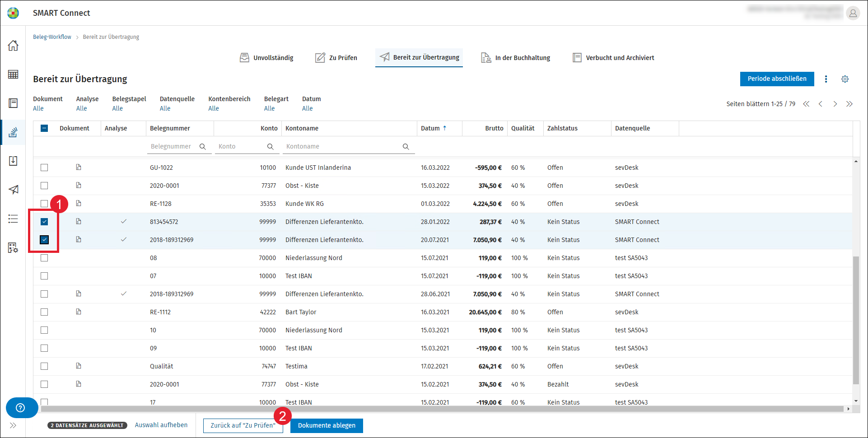Open table settings gear icon
Image resolution: width=868 pixels, height=438 pixels.
click(845, 79)
